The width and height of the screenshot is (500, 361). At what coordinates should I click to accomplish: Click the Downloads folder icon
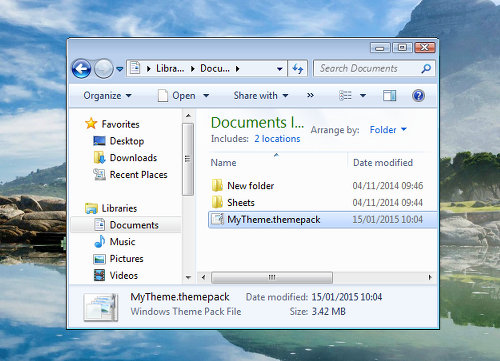(x=99, y=157)
